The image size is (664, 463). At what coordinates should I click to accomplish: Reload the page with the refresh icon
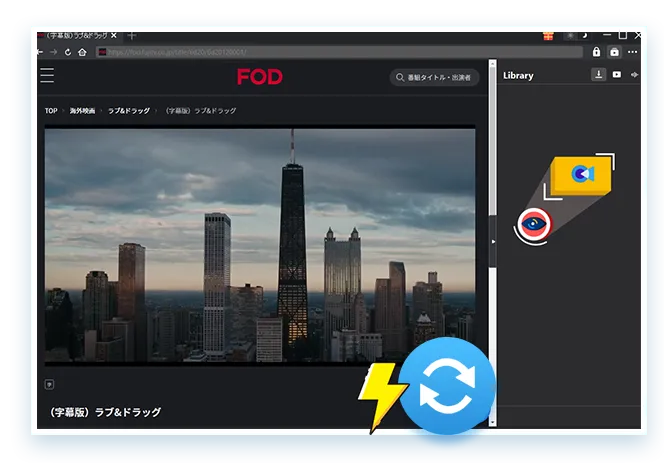[x=68, y=52]
